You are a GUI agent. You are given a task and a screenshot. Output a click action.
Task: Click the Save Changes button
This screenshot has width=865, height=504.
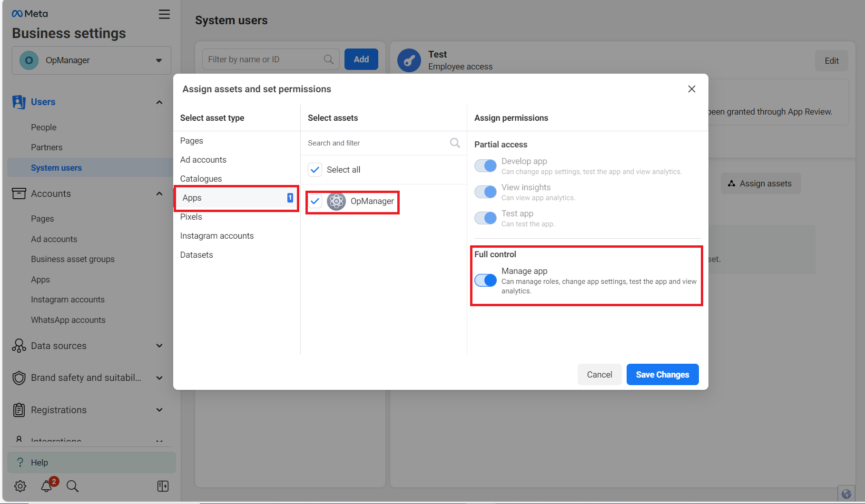[x=662, y=375]
